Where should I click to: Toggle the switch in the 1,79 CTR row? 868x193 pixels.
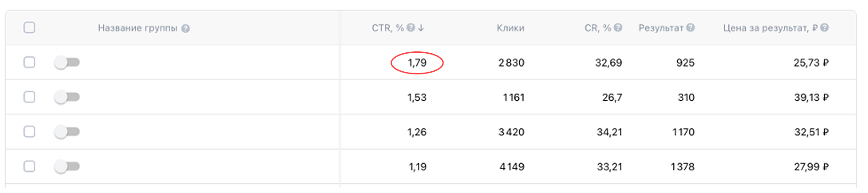[x=67, y=62]
